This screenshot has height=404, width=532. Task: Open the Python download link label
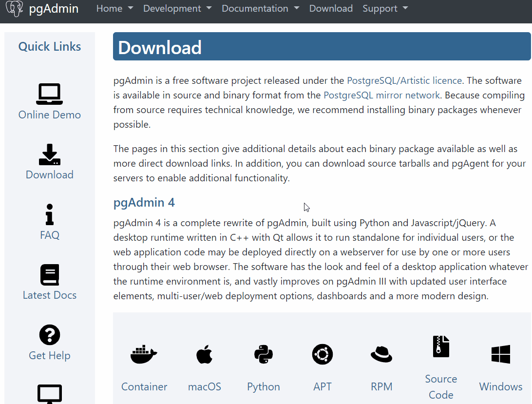tap(263, 386)
